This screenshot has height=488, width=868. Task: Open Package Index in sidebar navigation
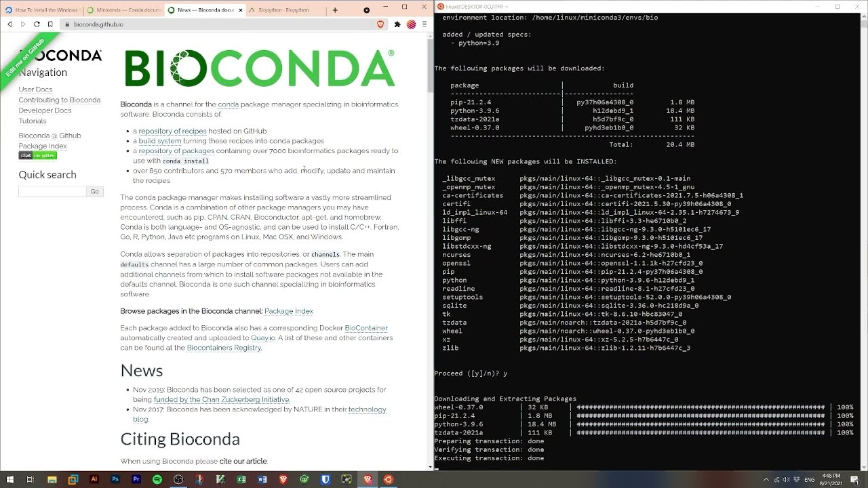pyautogui.click(x=42, y=146)
